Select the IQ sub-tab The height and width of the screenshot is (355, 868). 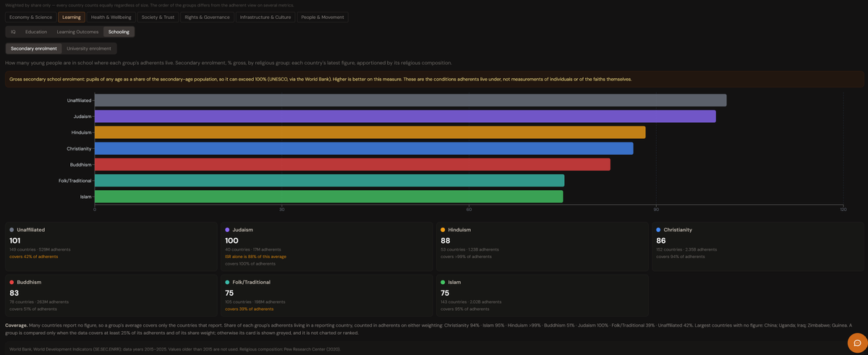[x=13, y=32]
